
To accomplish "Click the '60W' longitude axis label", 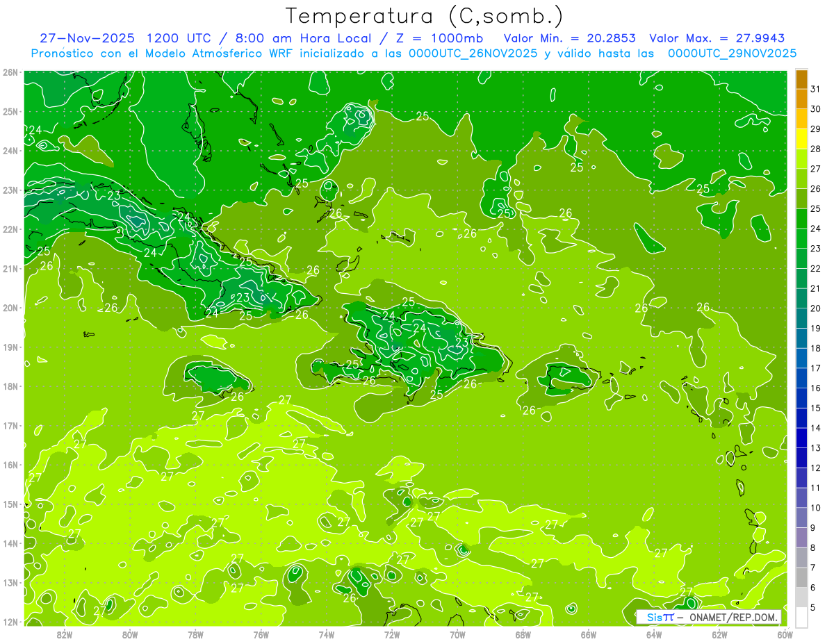I will [785, 634].
